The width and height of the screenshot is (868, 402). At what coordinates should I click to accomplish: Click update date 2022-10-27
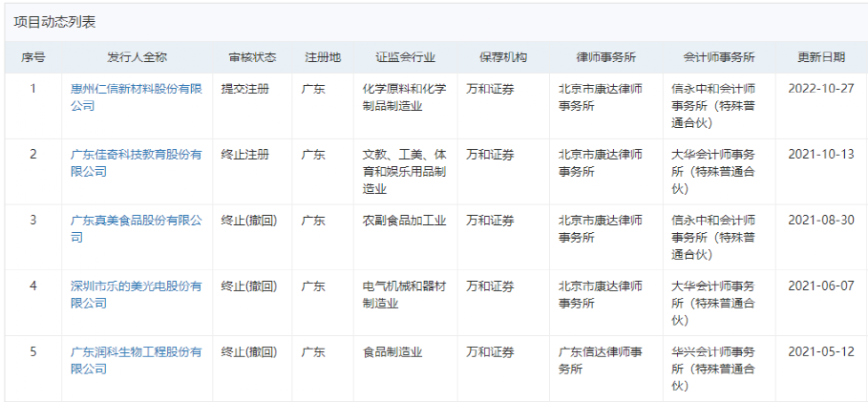click(821, 89)
